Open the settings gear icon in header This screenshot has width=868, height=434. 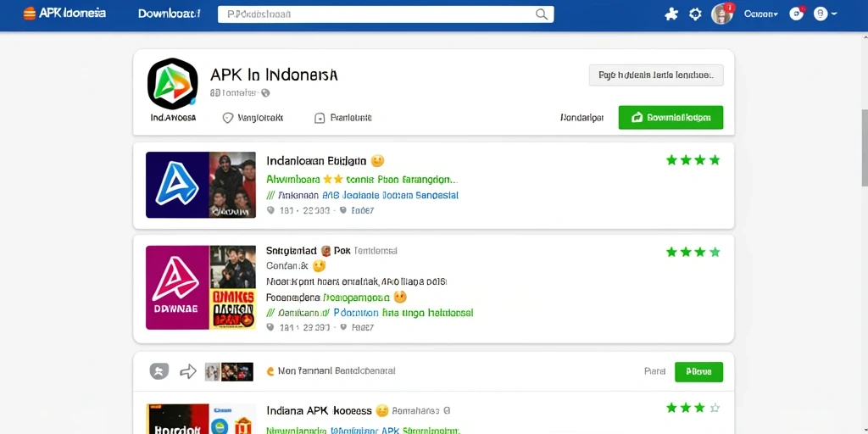point(695,14)
